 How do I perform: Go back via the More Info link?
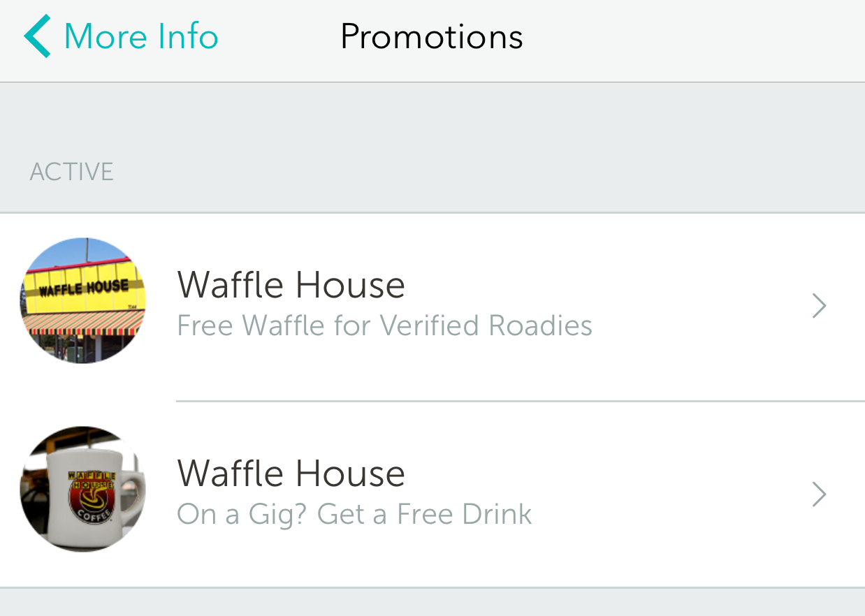(140, 37)
